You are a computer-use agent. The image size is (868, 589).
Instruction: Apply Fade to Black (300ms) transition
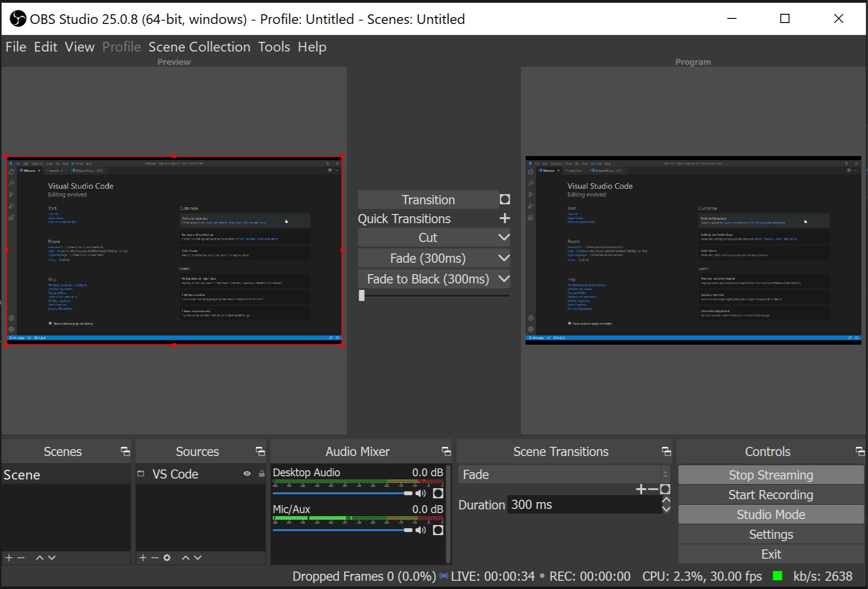click(428, 279)
